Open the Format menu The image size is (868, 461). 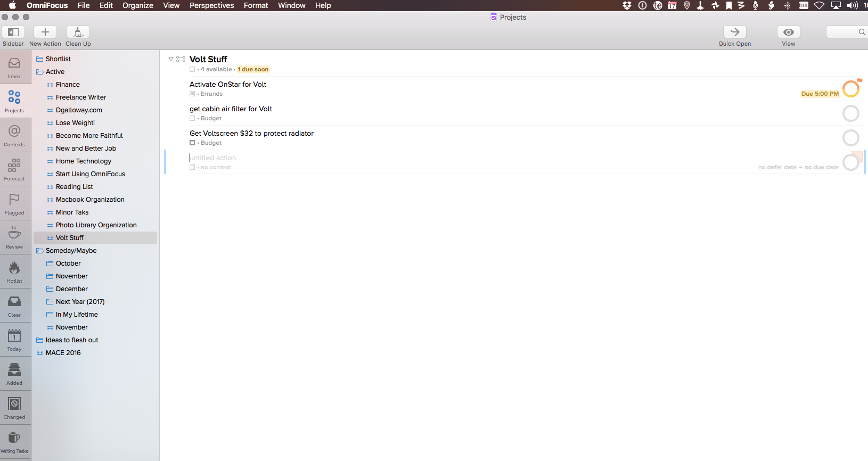tap(256, 5)
